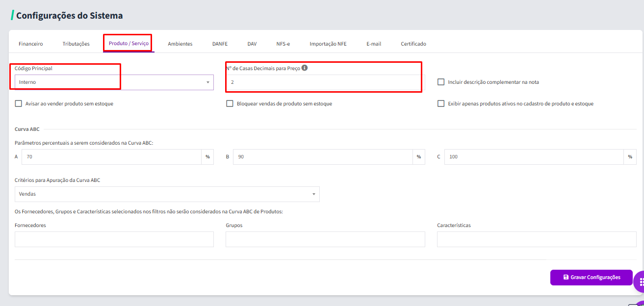Toggle Incluir descrição complementar na nota
Screen dimensions: 644x306
[x=441, y=82]
